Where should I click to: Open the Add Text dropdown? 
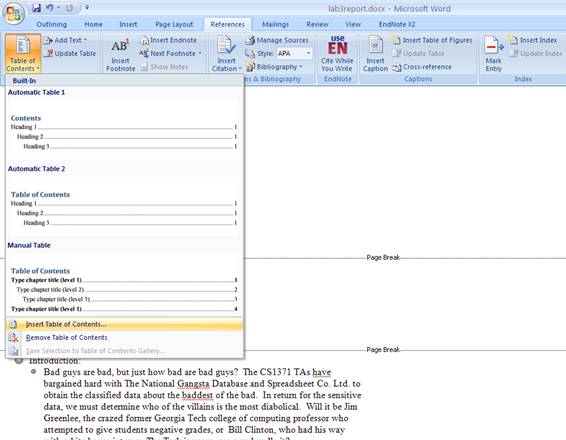(65, 40)
